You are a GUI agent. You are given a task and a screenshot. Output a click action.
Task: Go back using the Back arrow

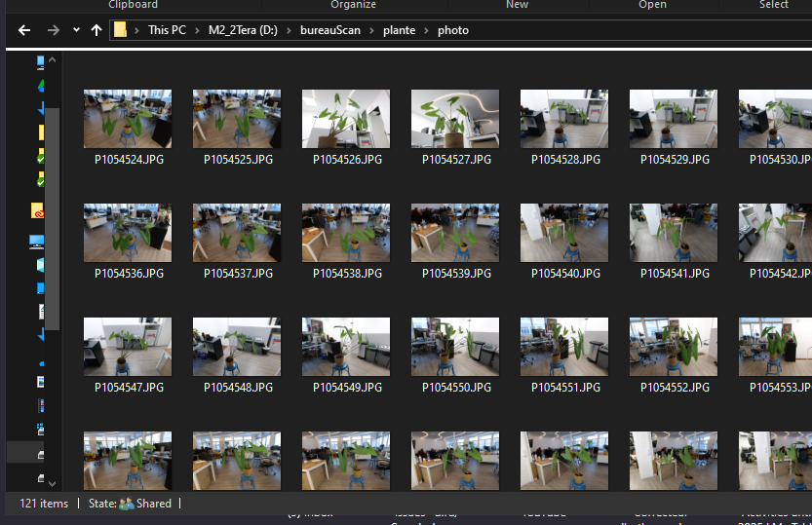24,30
